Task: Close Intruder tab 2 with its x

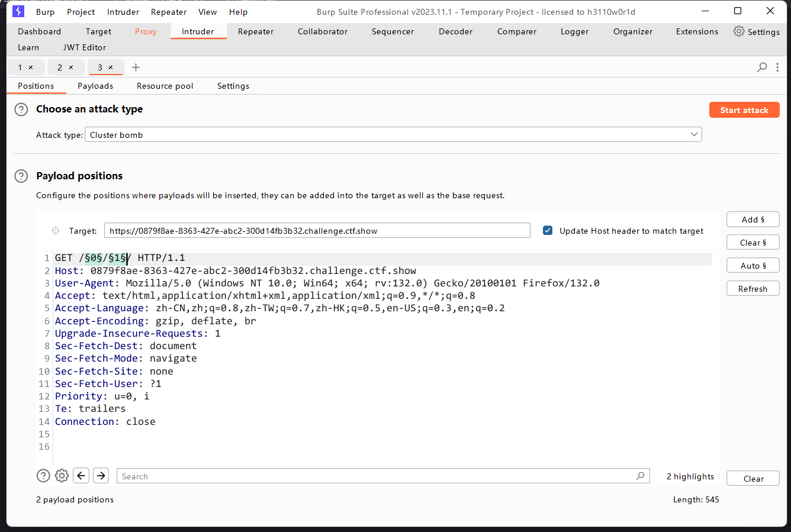Action: coord(71,67)
